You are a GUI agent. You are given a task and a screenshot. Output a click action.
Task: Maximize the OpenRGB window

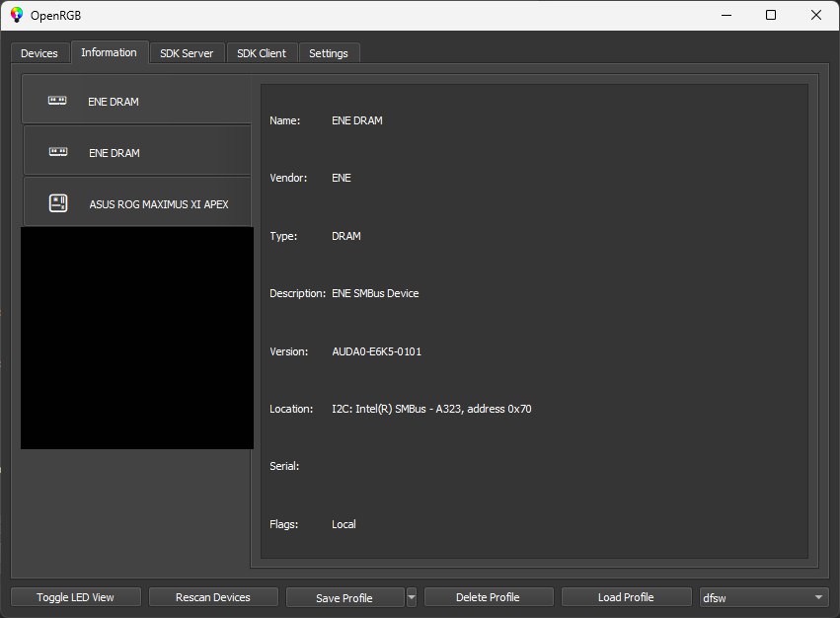(771, 15)
